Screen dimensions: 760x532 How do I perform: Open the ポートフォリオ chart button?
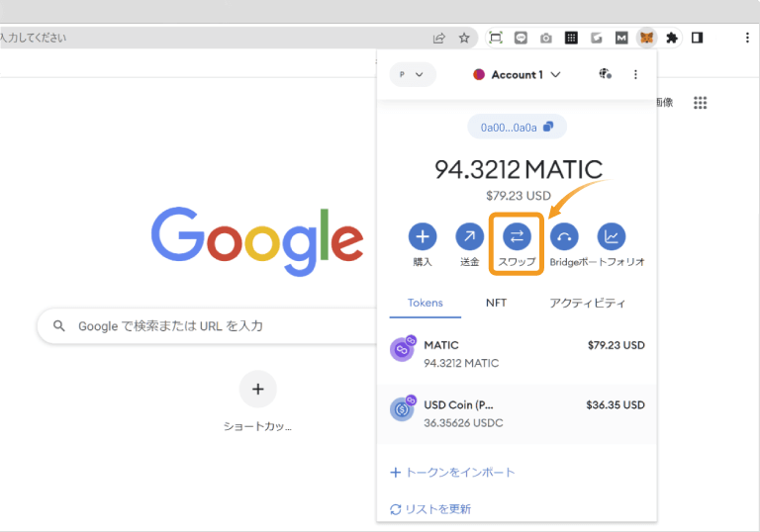[612, 236]
